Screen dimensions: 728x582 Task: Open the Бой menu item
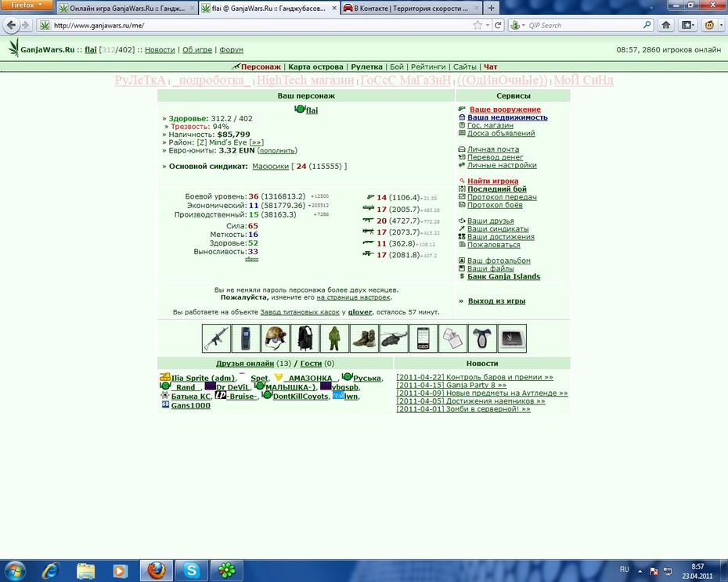click(397, 66)
